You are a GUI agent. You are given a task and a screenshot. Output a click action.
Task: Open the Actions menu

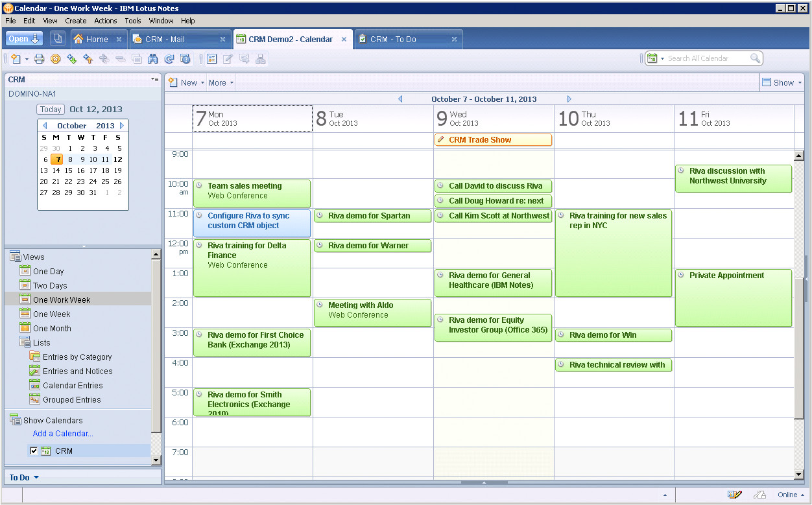coord(106,21)
